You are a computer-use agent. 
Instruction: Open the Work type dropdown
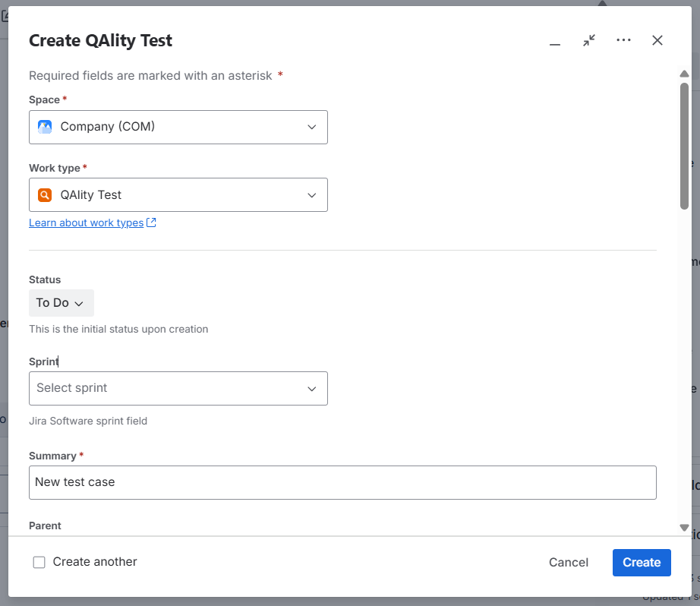[178, 194]
